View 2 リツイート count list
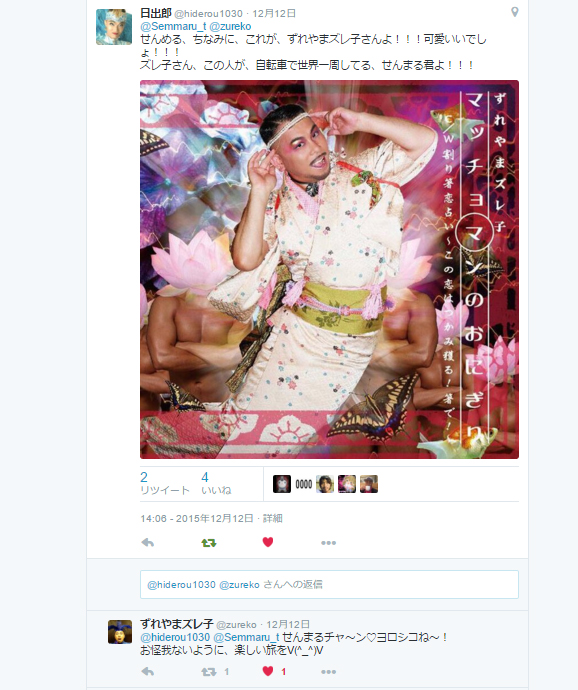Screen dimensions: 578x690 [x=165, y=483]
